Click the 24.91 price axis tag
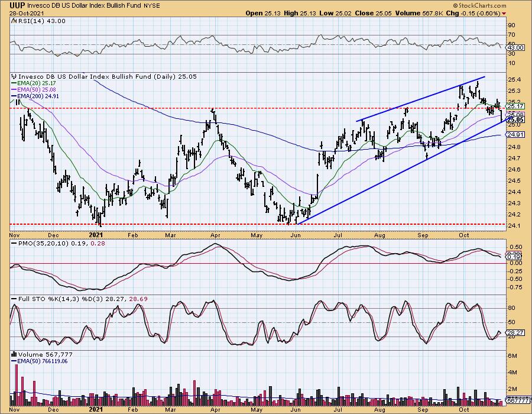The image size is (532, 414). click(515, 135)
